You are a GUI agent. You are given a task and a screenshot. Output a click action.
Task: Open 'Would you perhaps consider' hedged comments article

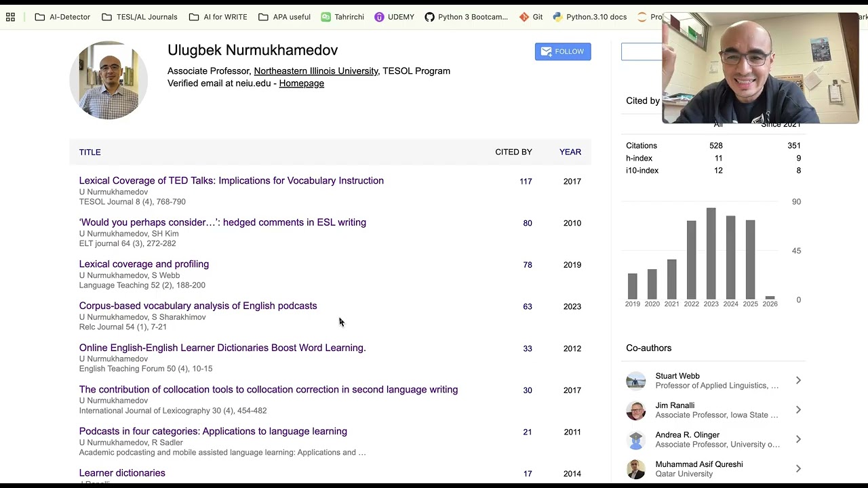(x=222, y=222)
